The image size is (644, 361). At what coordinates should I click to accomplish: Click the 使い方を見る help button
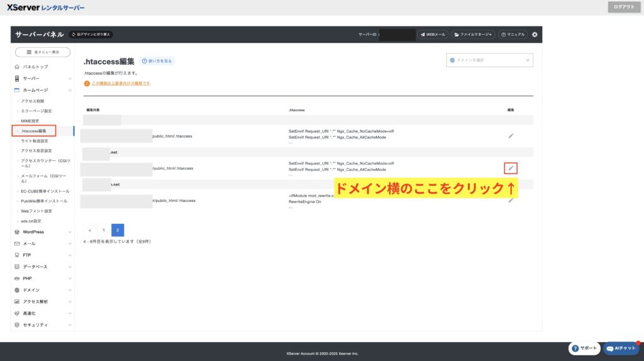(x=157, y=61)
